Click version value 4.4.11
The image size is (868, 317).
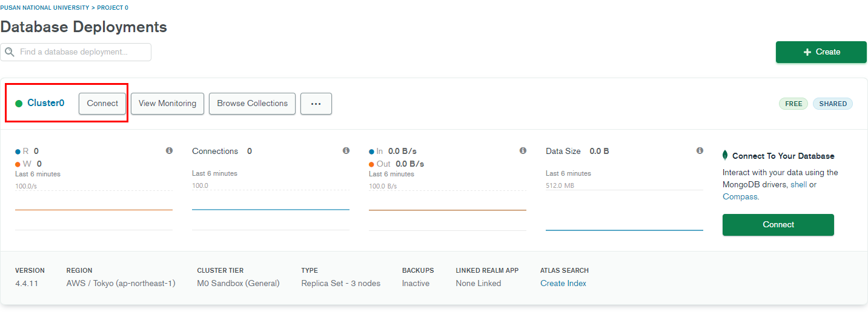coord(27,283)
